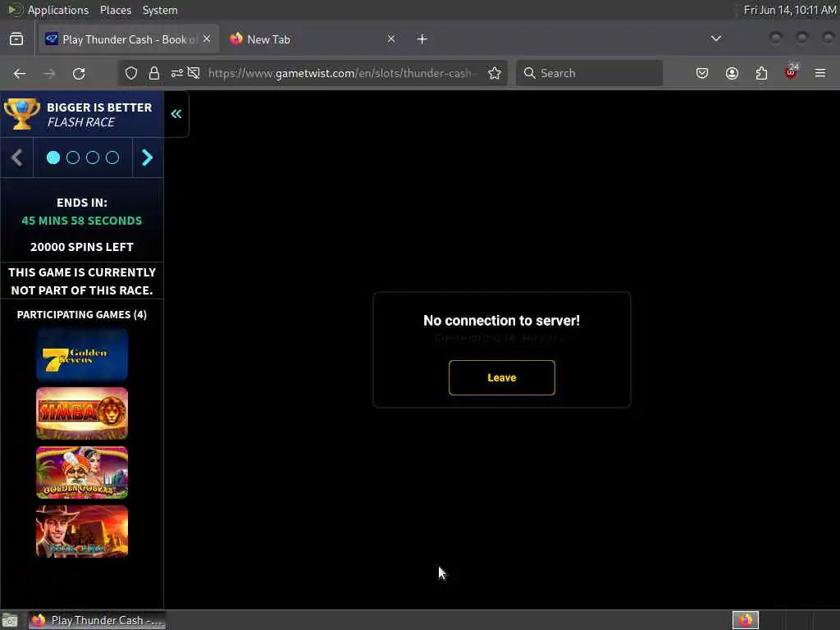Click the 45 MINS 58 SECONDS countdown
840x630 pixels.
coord(82,221)
